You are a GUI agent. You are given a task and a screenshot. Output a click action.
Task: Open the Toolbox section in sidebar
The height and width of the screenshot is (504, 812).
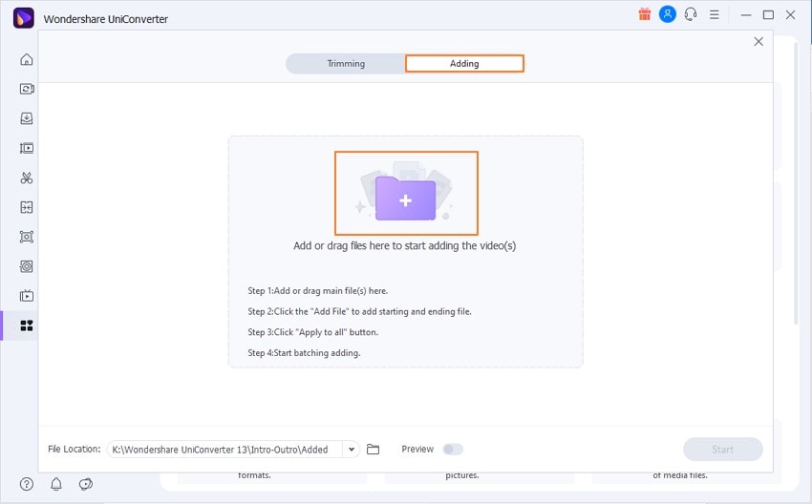27,325
